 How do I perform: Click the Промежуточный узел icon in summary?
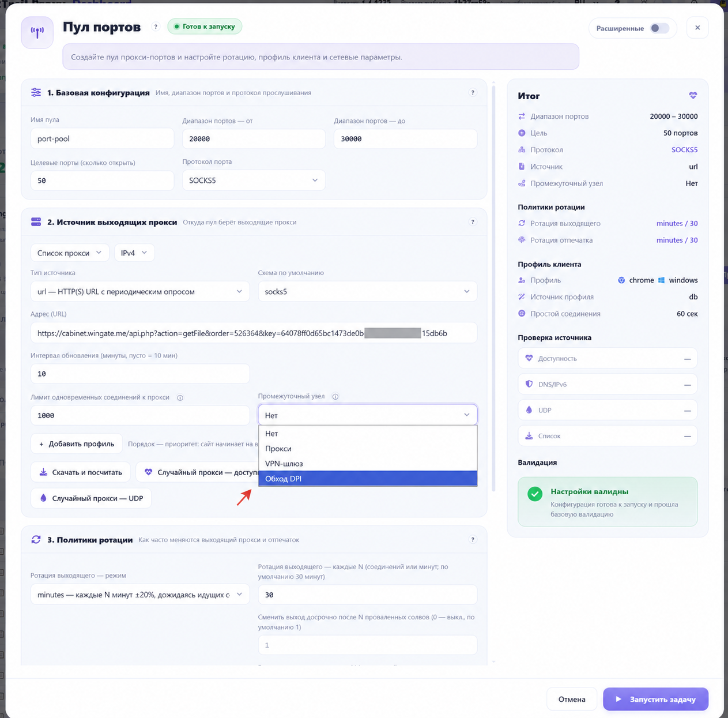(522, 183)
